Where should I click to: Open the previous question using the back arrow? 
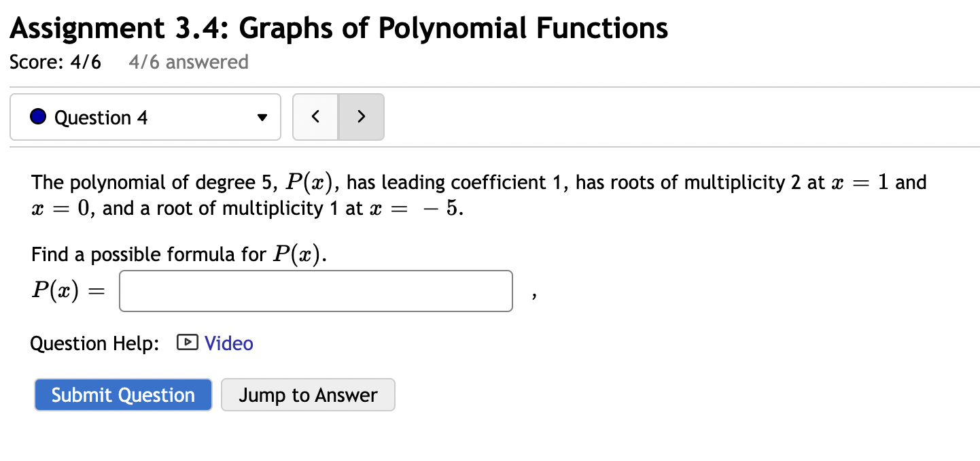pos(315,116)
